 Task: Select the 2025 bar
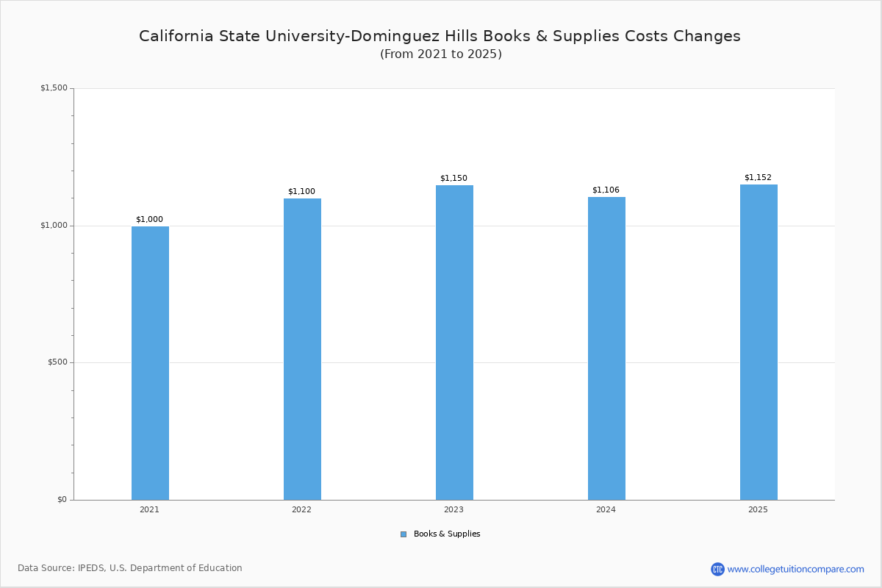[759, 343]
